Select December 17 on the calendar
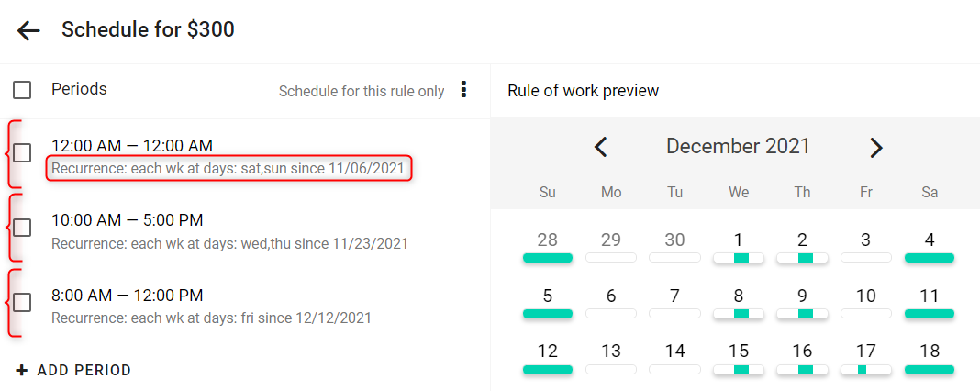The width and height of the screenshot is (980, 391). [865, 351]
